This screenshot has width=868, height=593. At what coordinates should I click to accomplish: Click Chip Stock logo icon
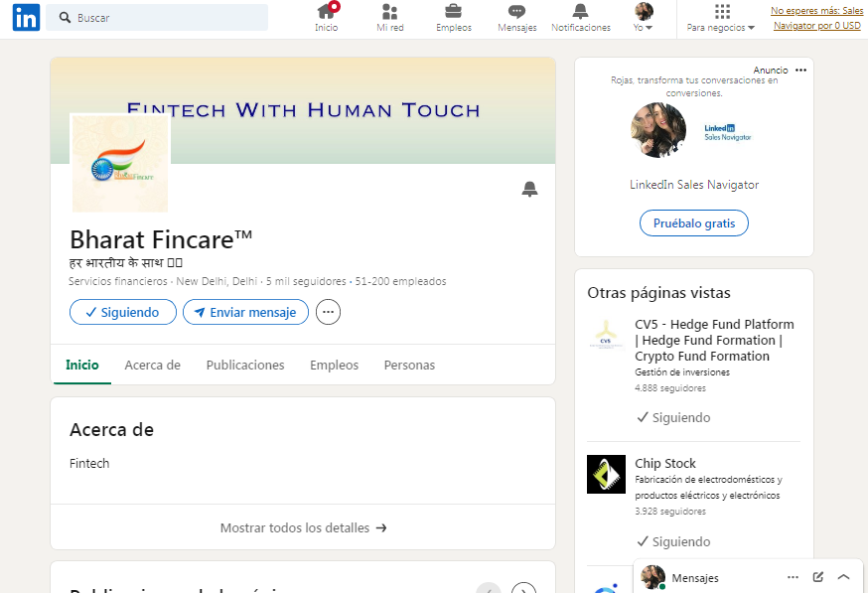coord(606,474)
